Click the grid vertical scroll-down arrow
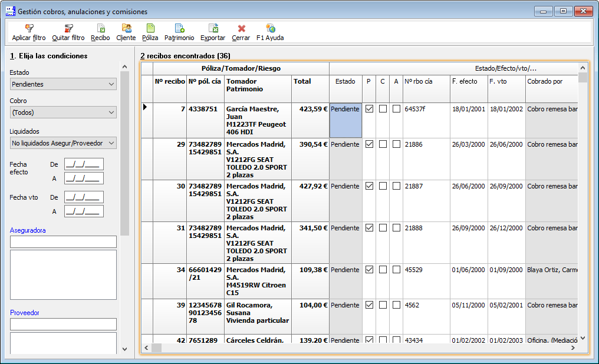 coord(582,338)
